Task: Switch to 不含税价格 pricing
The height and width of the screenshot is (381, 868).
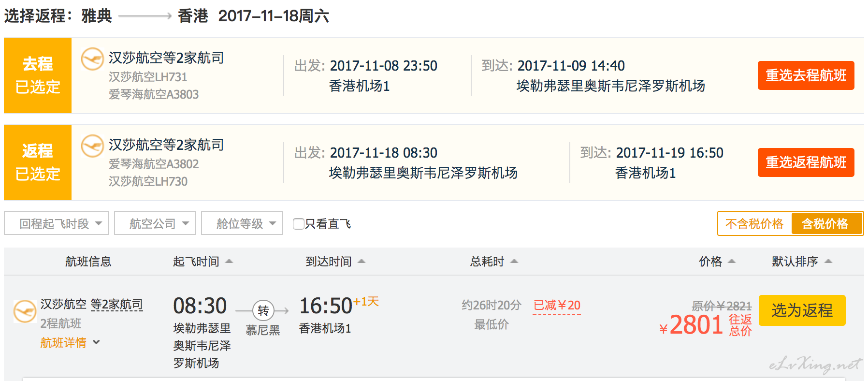Action: (x=754, y=223)
